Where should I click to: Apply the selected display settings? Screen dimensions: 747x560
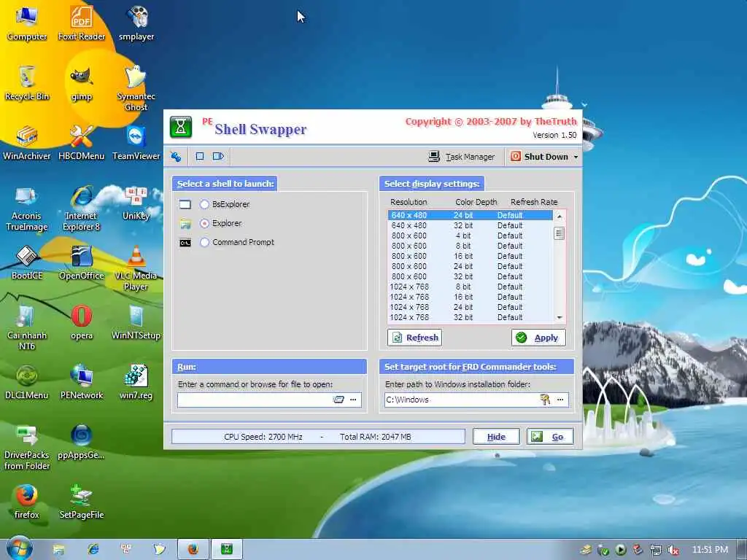[x=539, y=338]
